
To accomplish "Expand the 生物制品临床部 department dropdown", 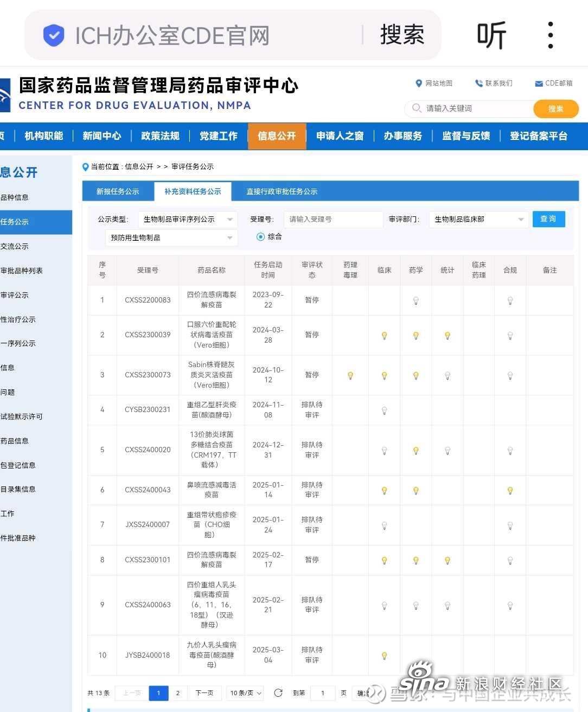I will (x=479, y=219).
